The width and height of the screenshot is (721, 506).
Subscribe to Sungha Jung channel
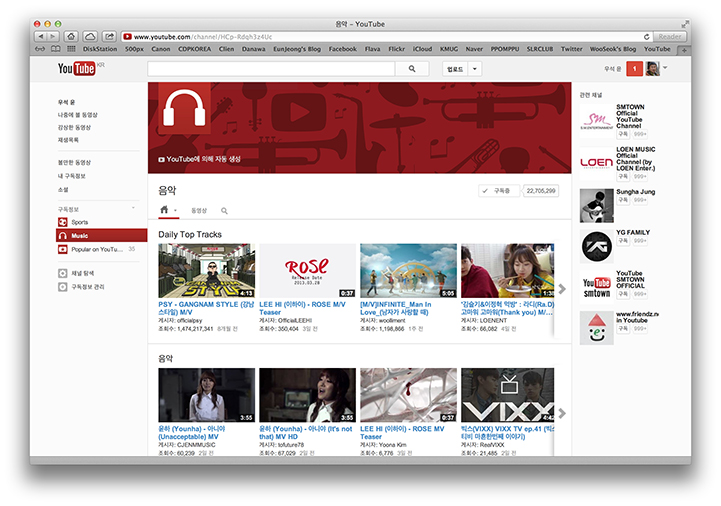623,200
